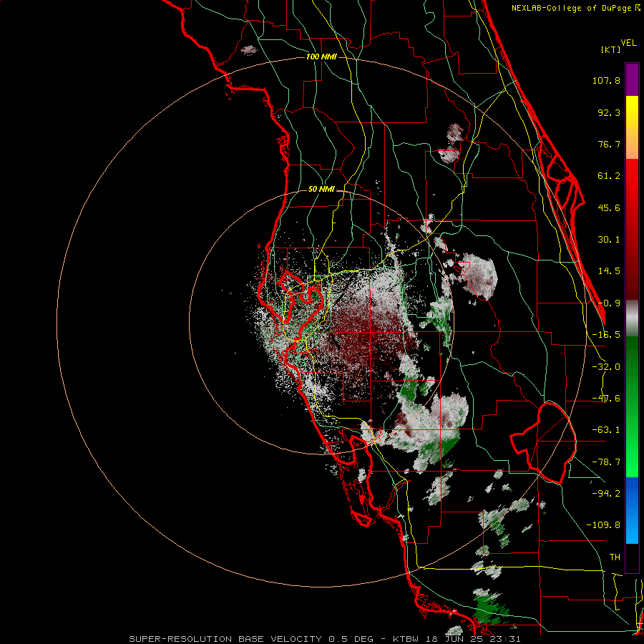This screenshot has height=644, width=644.
Task: Click the VEL legend heading
Action: click(628, 43)
